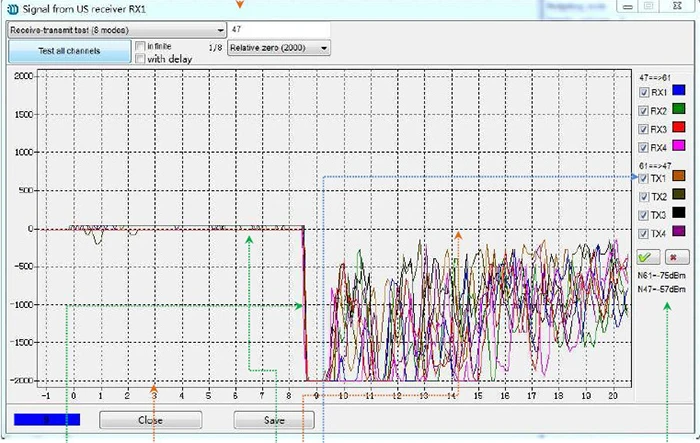Tick the 'with delay' checkbox
The image size is (700, 443).
click(140, 59)
